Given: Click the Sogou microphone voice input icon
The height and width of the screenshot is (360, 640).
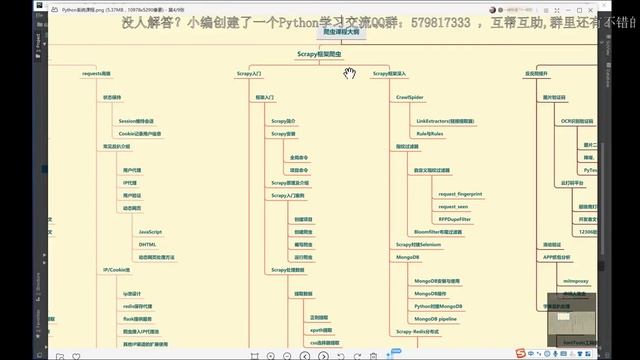Looking at the screenshot, I should pos(555,353).
